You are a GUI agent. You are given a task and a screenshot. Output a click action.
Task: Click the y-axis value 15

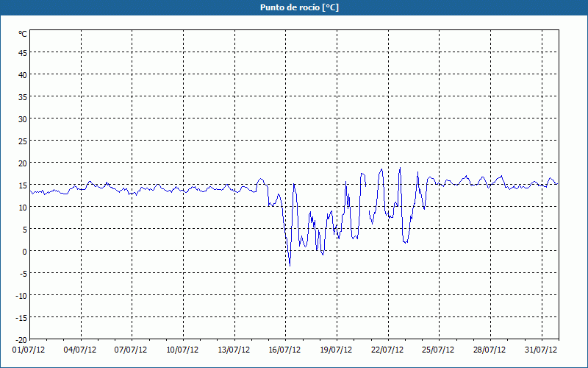[23, 186]
